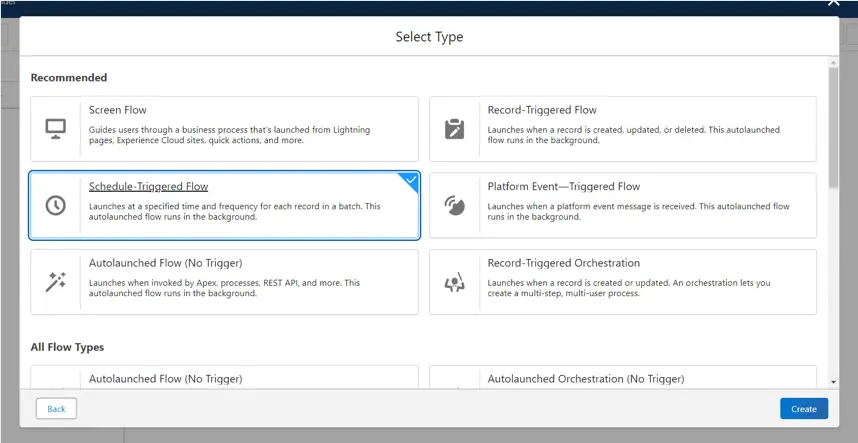Screen dimensions: 858x443
Task: Close the Select Type dialog
Action: click(x=833, y=3)
